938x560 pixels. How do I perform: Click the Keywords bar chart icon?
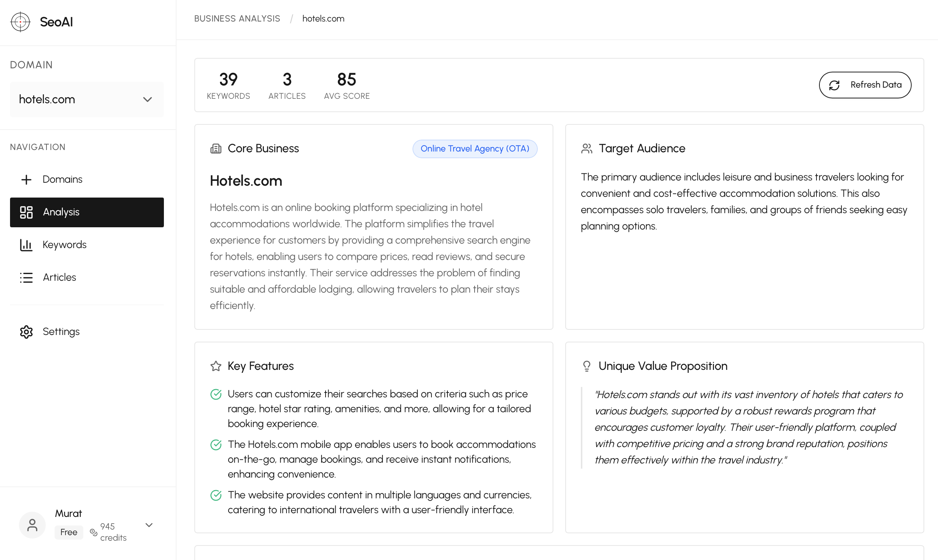(x=26, y=244)
